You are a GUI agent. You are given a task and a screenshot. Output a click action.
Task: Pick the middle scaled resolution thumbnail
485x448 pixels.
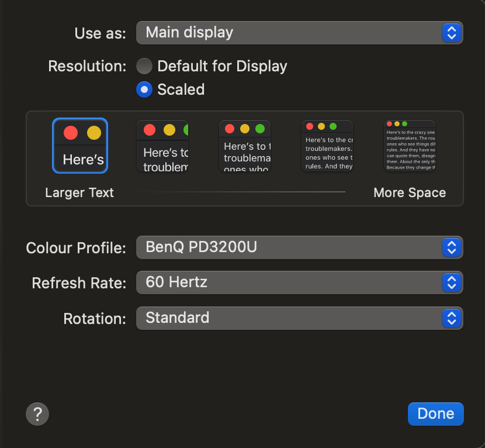tap(245, 146)
